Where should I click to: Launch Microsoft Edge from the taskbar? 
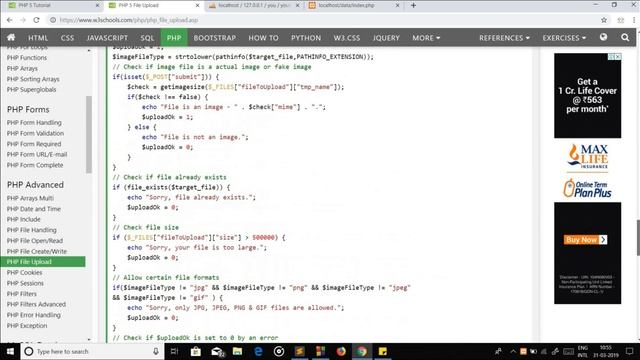click(258, 351)
